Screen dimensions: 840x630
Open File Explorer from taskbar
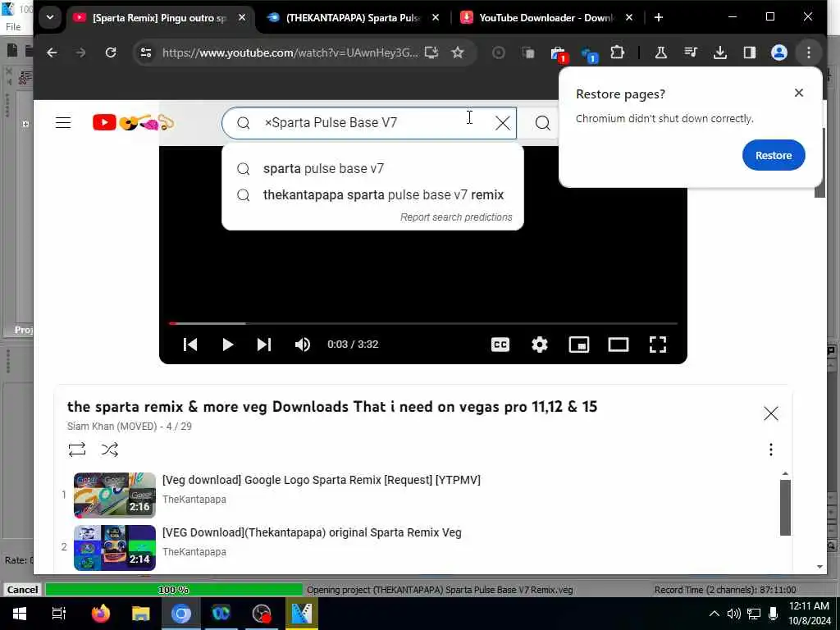[140, 614]
